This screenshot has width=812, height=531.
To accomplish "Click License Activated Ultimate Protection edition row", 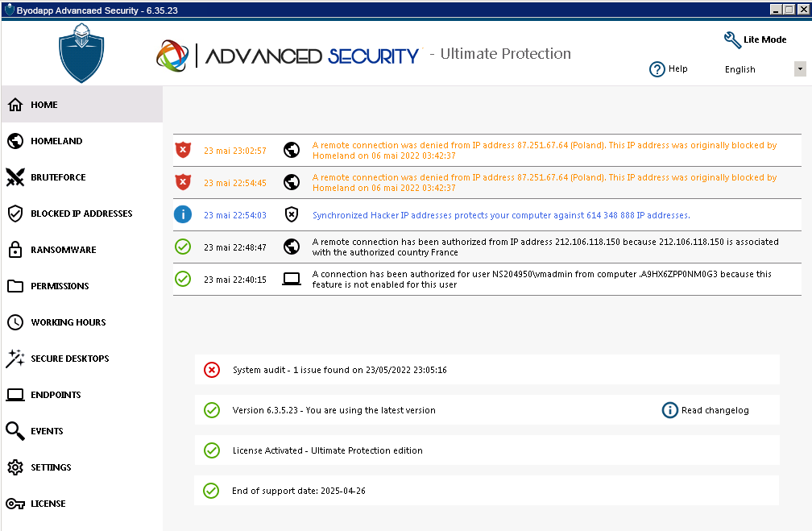I will coord(487,450).
